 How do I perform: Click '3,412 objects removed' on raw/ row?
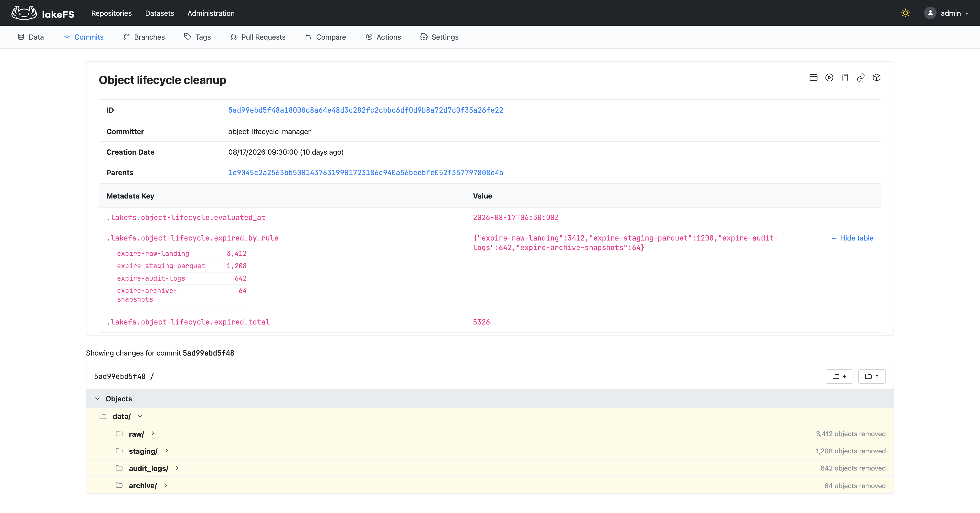tap(851, 434)
